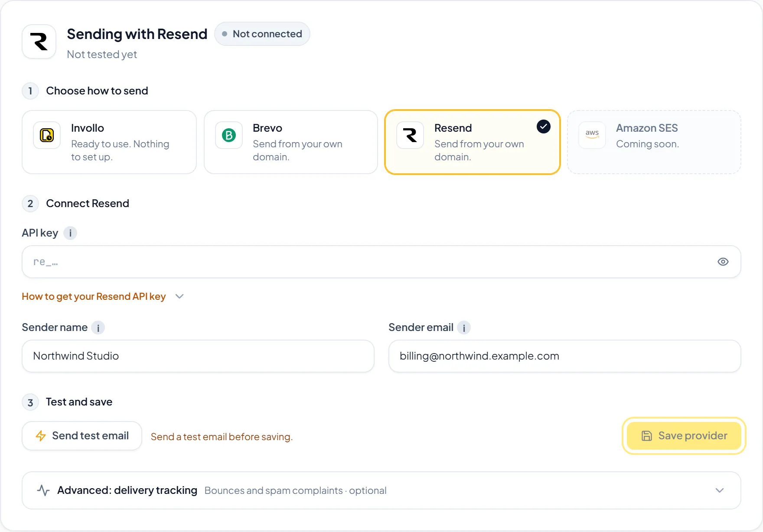Click chevron at right of delivery tracking
The height and width of the screenshot is (532, 763).
tap(720, 490)
